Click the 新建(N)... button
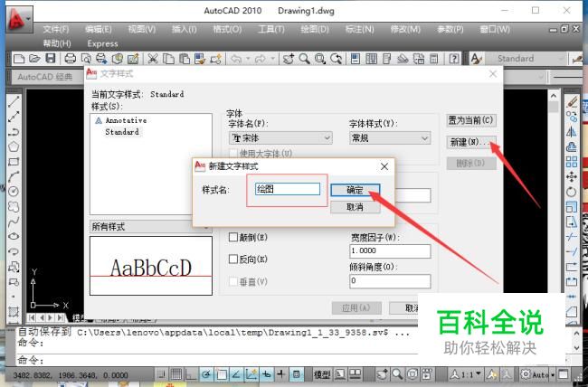The image size is (588, 387). [471, 142]
